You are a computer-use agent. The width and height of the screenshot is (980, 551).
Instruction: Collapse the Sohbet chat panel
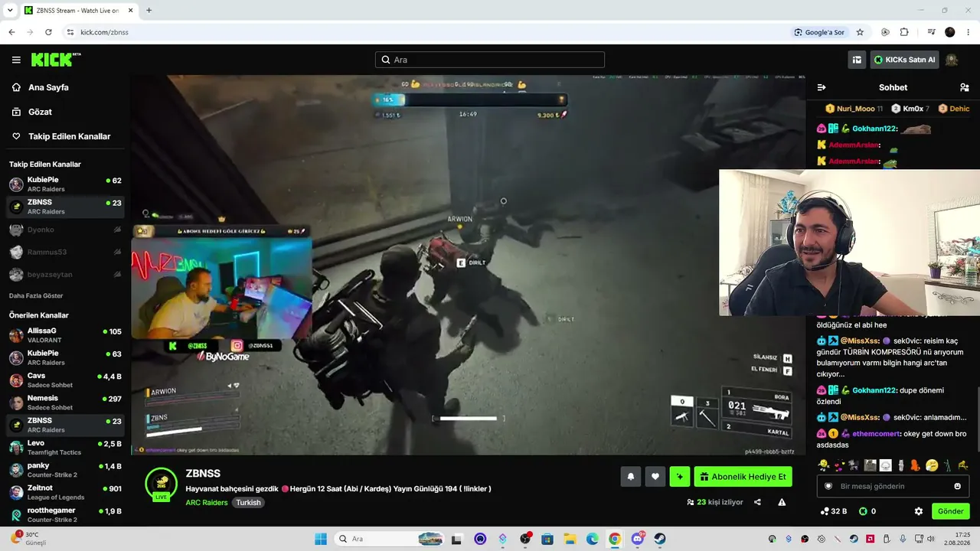[x=822, y=87]
